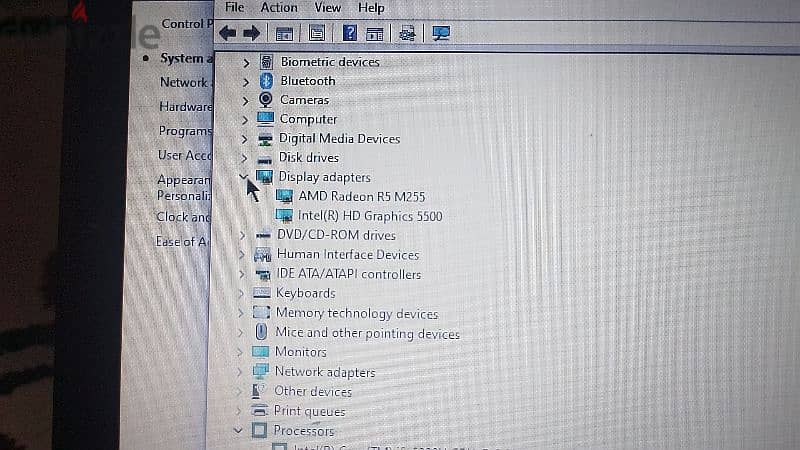Open Network link in Control Panel window

184,82
